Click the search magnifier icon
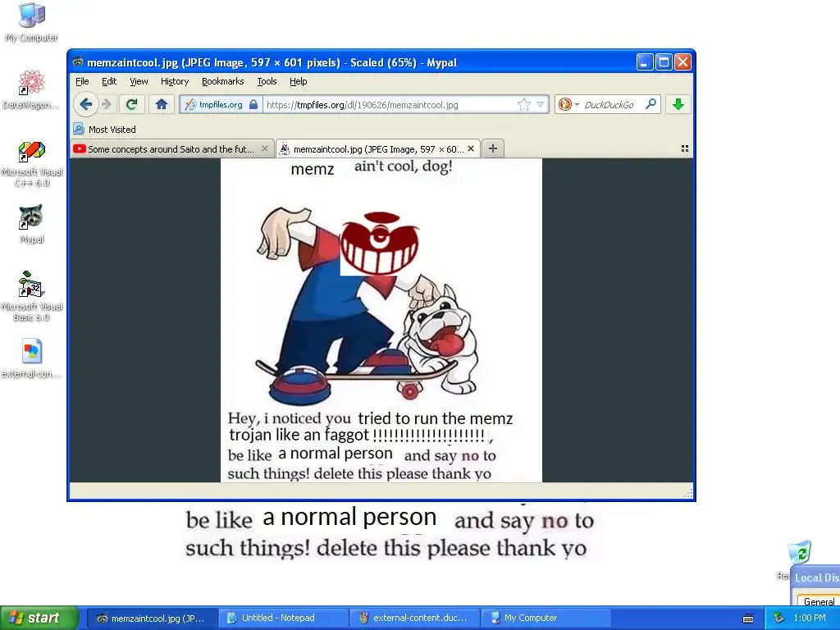 point(651,104)
